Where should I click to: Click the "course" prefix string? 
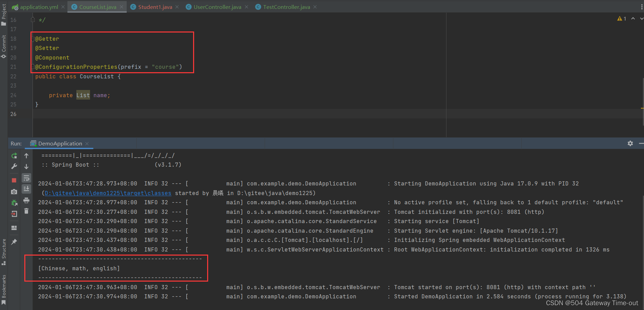pos(165,67)
